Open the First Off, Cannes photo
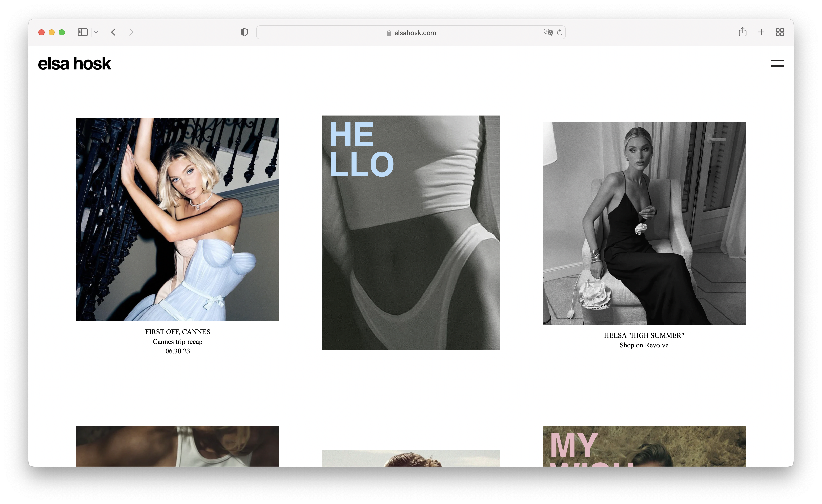This screenshot has width=822, height=504. click(177, 219)
